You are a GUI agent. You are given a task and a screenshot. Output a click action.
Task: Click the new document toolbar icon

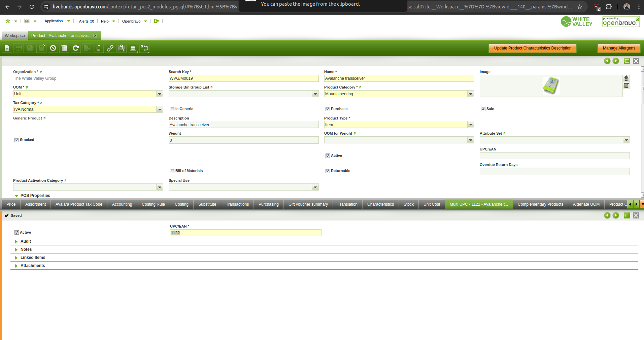click(x=7, y=48)
